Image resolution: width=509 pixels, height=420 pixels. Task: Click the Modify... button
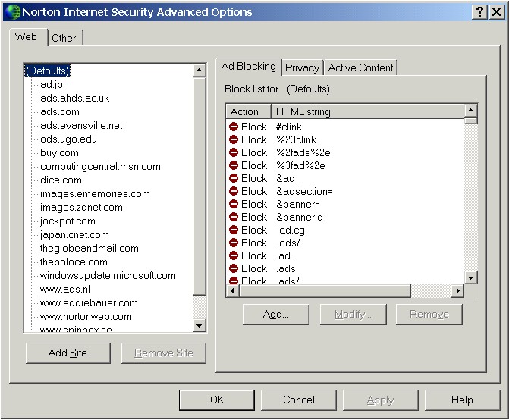tap(353, 315)
